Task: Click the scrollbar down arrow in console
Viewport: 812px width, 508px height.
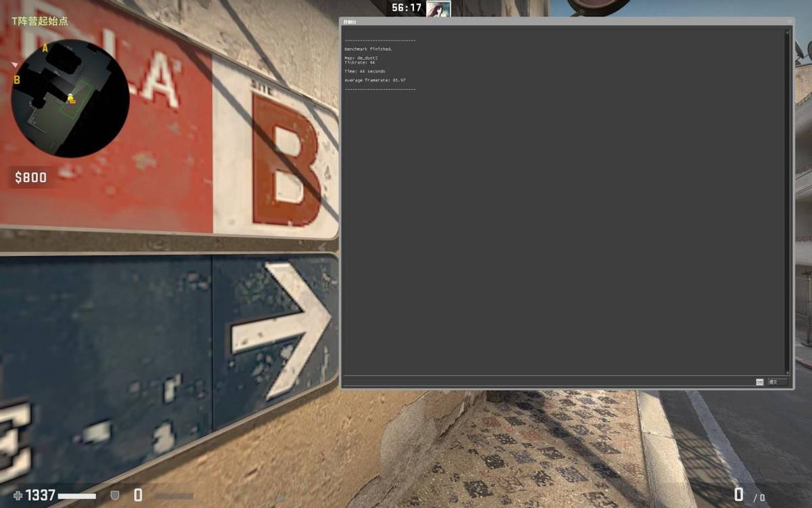Action: (787, 372)
